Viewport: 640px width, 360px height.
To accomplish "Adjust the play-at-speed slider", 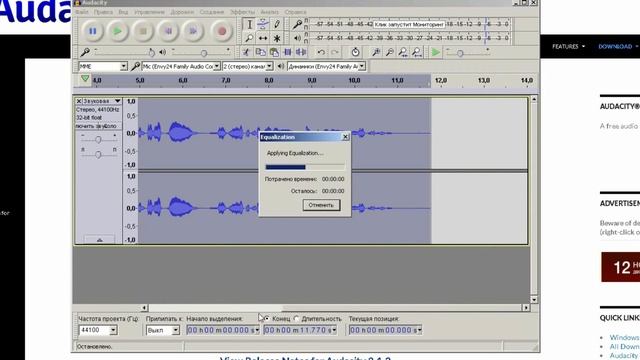I will (x=468, y=52).
